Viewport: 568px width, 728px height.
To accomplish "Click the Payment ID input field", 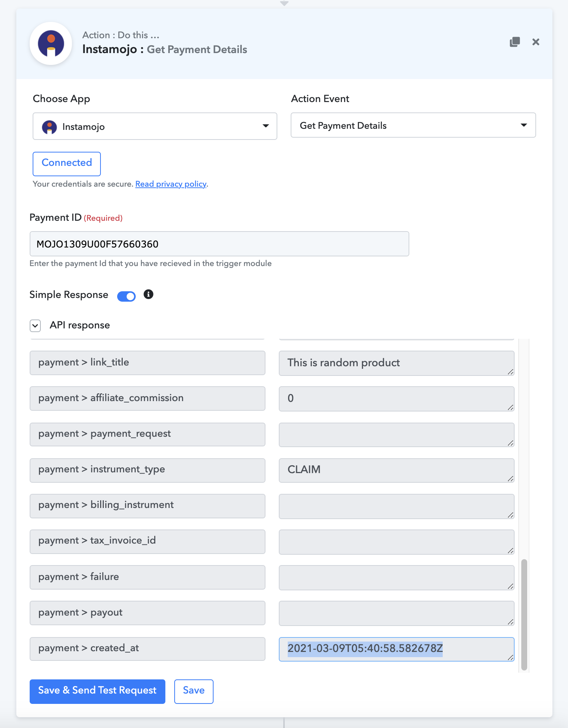I will tap(219, 244).
